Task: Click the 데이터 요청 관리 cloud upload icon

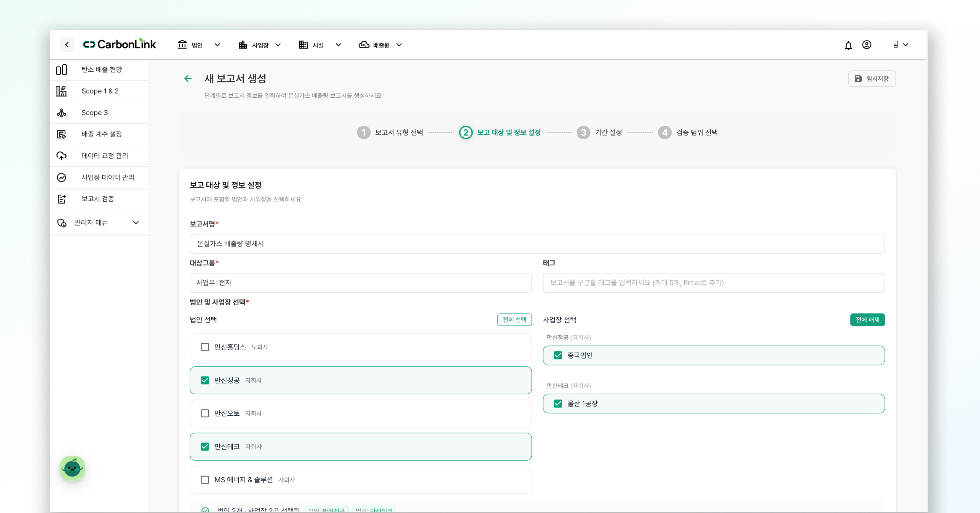Action: [x=61, y=156]
